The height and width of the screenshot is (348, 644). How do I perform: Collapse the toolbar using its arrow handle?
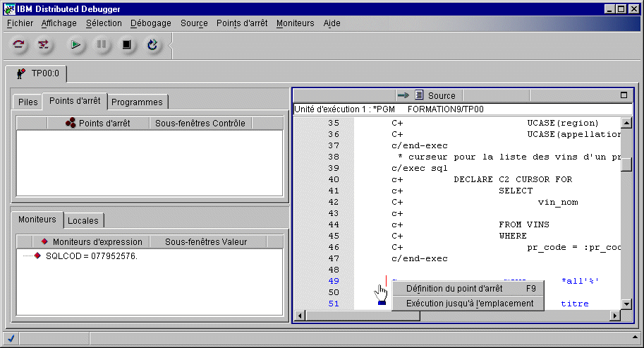click(x=170, y=46)
